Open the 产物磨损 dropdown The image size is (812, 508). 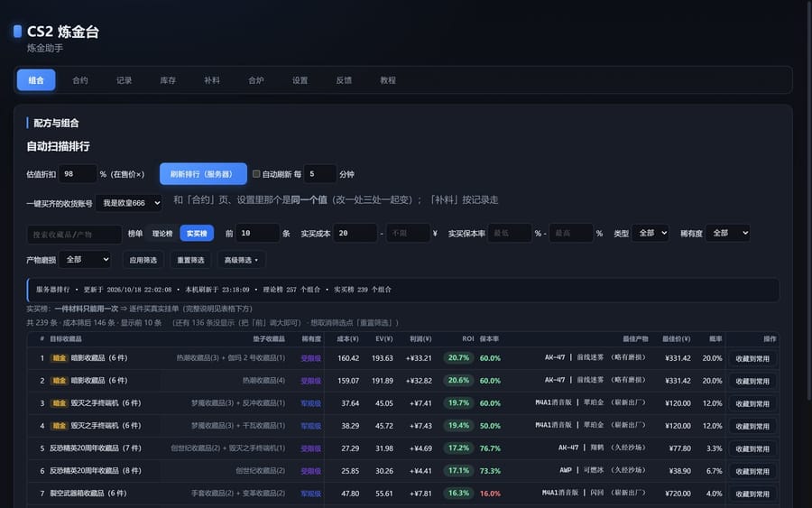click(x=85, y=260)
